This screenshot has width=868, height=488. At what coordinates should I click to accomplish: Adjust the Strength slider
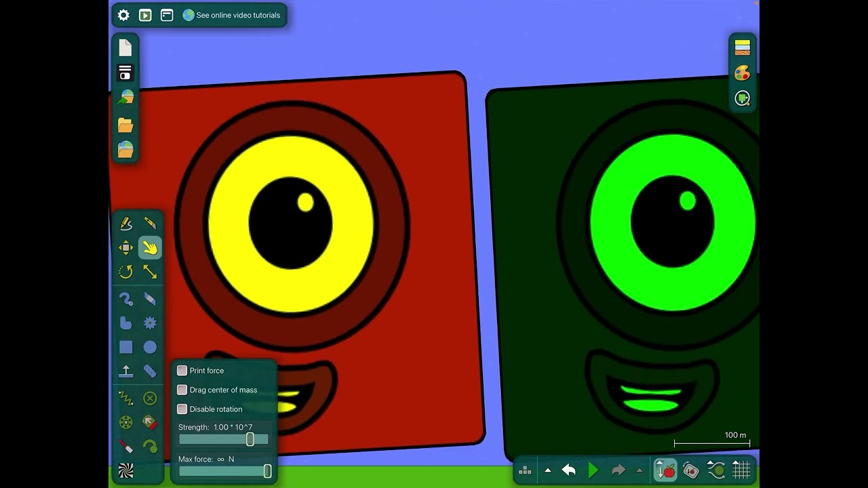pyautogui.click(x=224, y=440)
